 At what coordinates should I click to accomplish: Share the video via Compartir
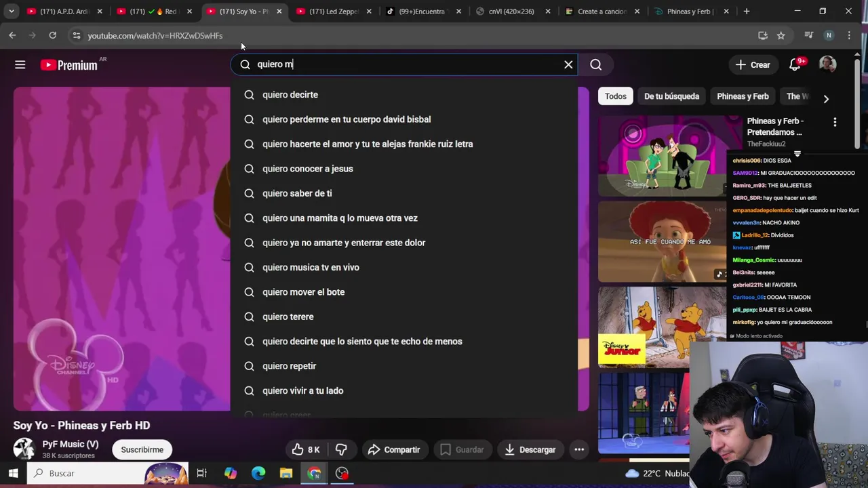pos(394,449)
